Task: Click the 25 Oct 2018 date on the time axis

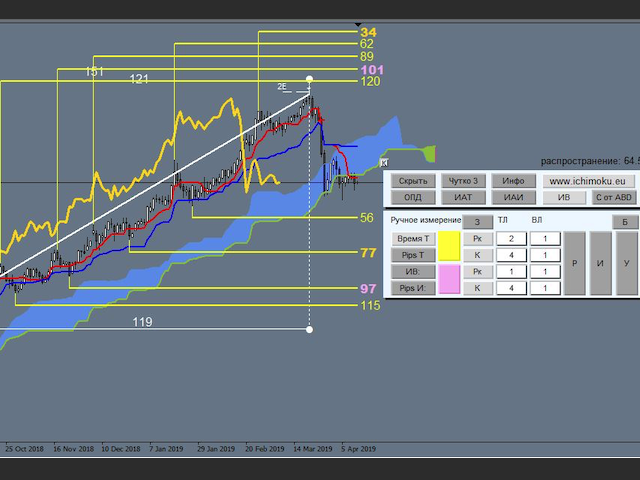Action: (x=24, y=449)
